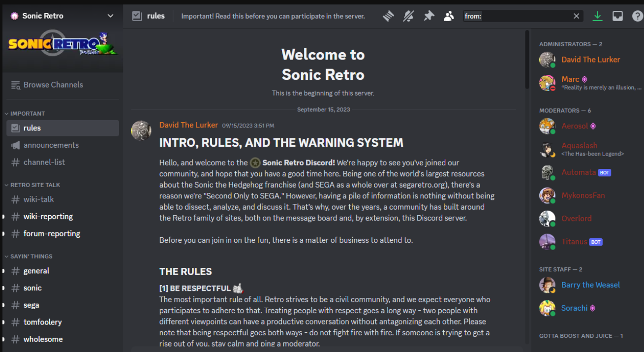Click the message timestamp 09/15/2023 3:51 PM

click(x=248, y=126)
